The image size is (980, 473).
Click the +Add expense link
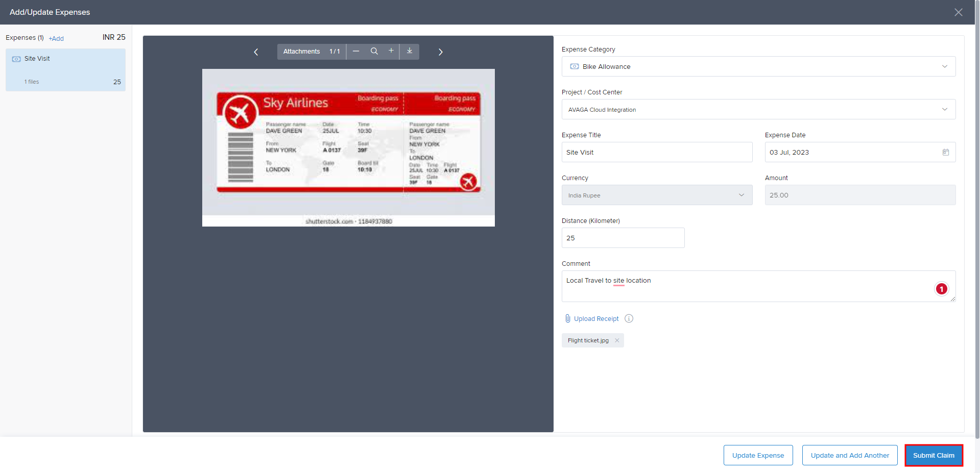tap(56, 38)
